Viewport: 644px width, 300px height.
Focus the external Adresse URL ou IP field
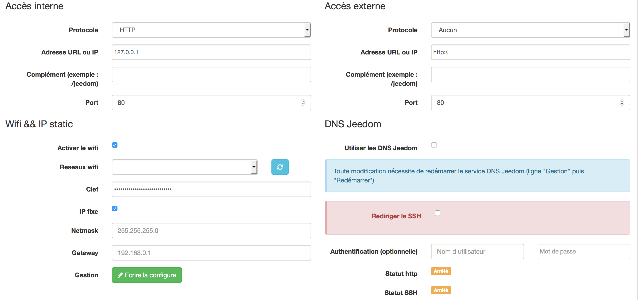click(530, 52)
